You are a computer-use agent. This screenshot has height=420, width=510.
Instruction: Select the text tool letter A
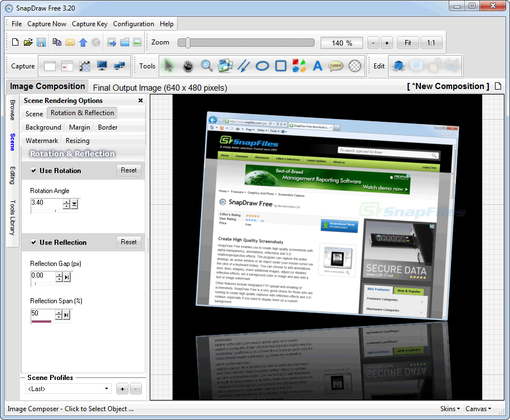click(317, 66)
